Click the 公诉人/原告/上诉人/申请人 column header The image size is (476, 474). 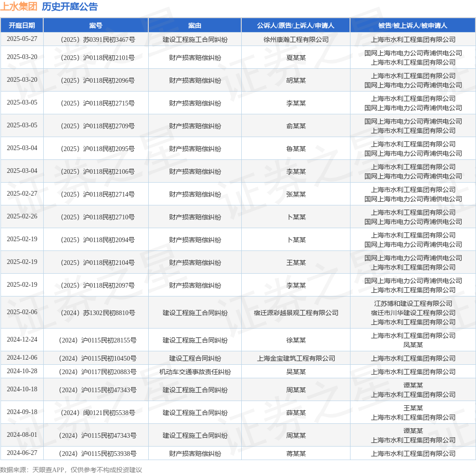coord(296,26)
